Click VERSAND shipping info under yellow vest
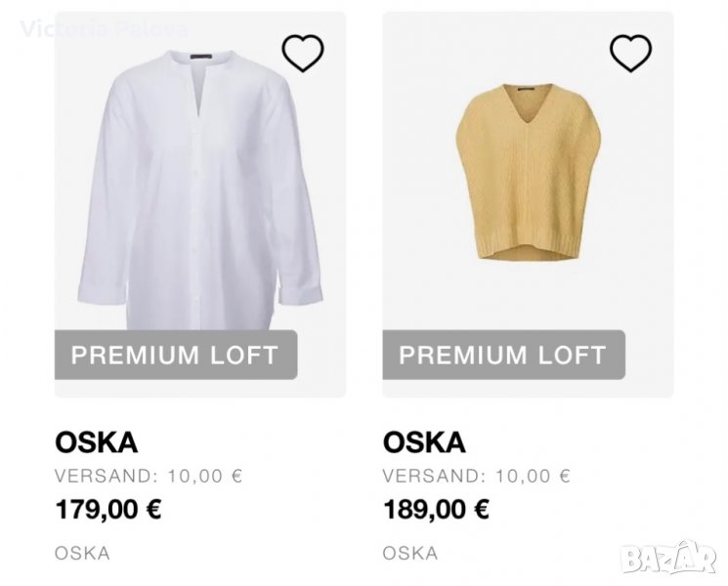Image resolution: width=728 pixels, height=586 pixels. click(476, 477)
